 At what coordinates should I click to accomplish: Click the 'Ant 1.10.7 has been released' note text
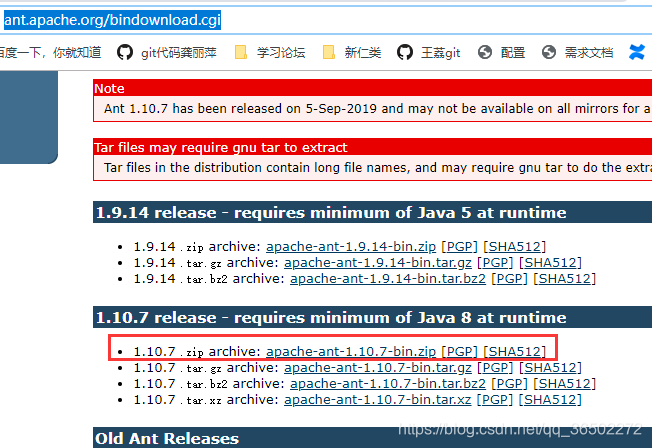378,109
